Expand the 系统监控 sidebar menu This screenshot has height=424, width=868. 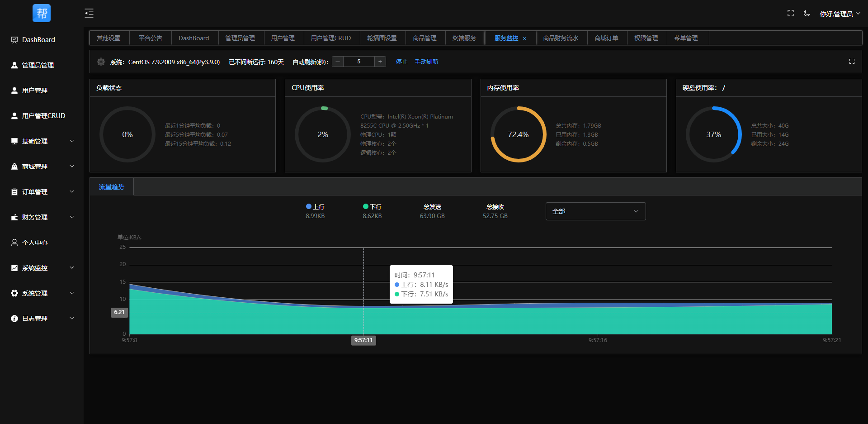tap(42, 268)
